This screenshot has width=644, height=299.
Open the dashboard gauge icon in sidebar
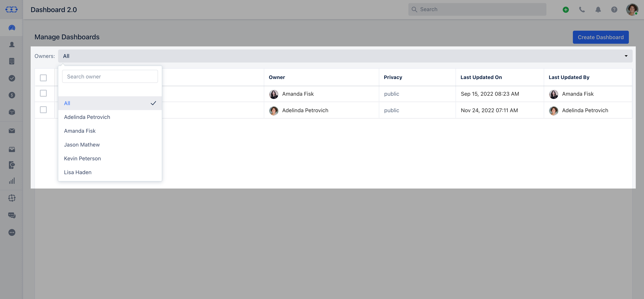coord(12,27)
